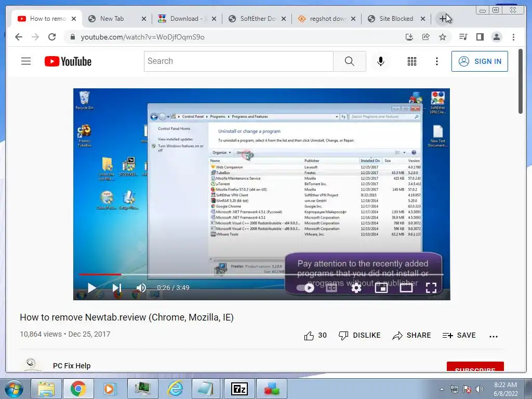Click the site lock icon in address bar
The image size is (532, 399).
coord(73,37)
